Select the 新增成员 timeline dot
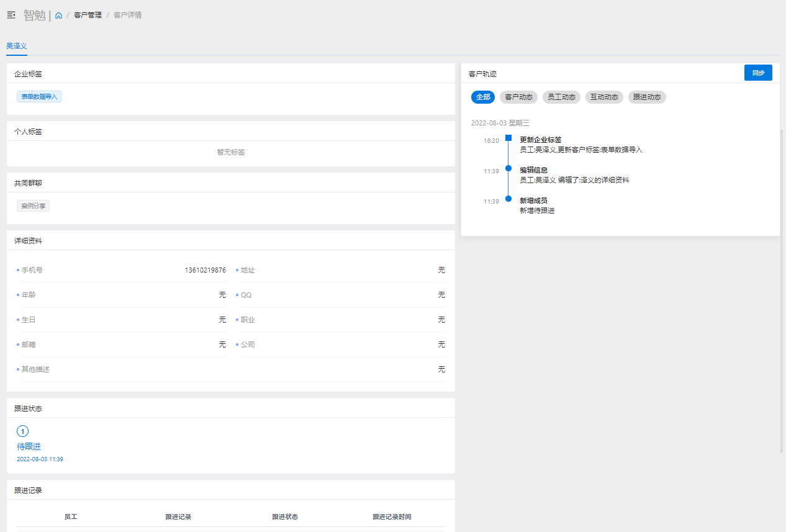 [508, 199]
